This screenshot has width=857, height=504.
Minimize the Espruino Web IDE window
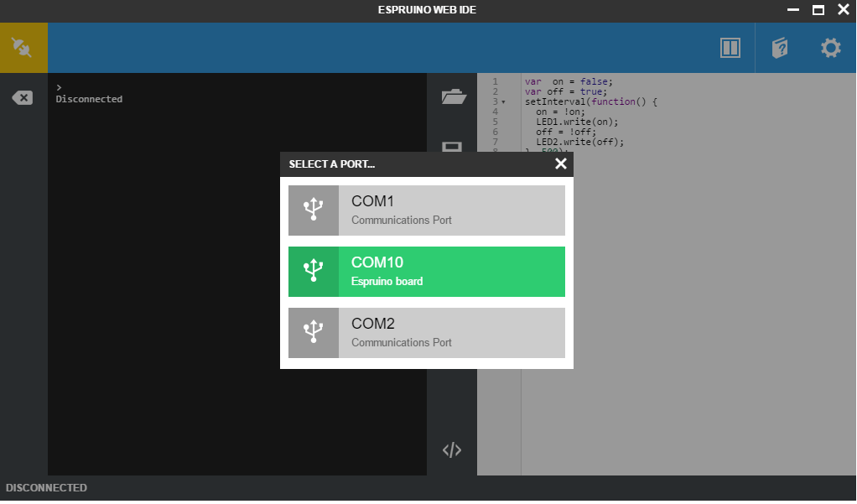[x=793, y=10]
